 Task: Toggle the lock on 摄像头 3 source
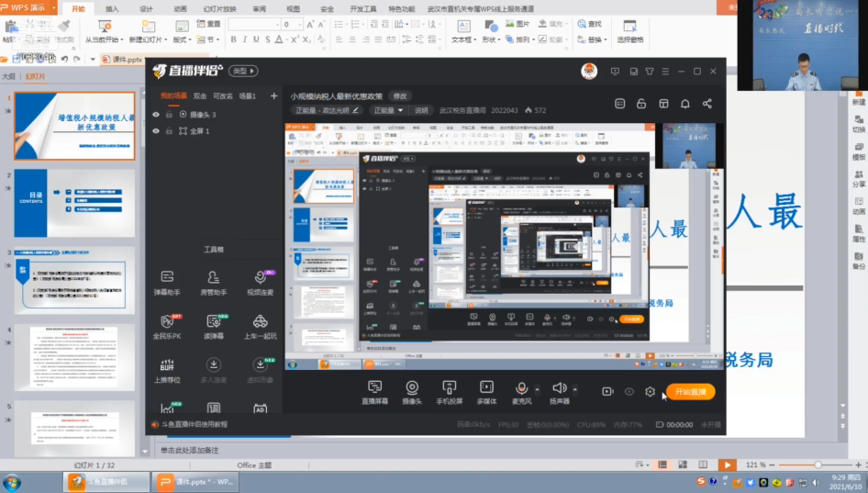(x=169, y=115)
